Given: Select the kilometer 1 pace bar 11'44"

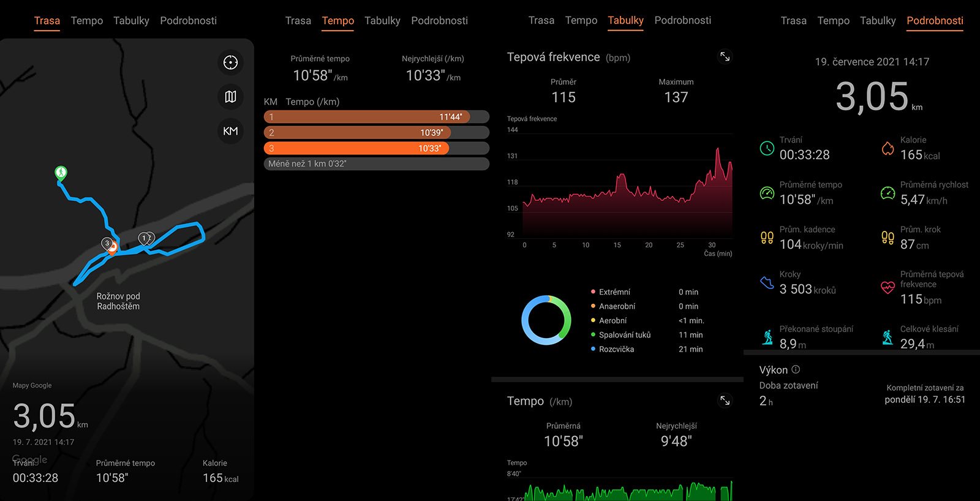Looking at the screenshot, I should (x=366, y=117).
